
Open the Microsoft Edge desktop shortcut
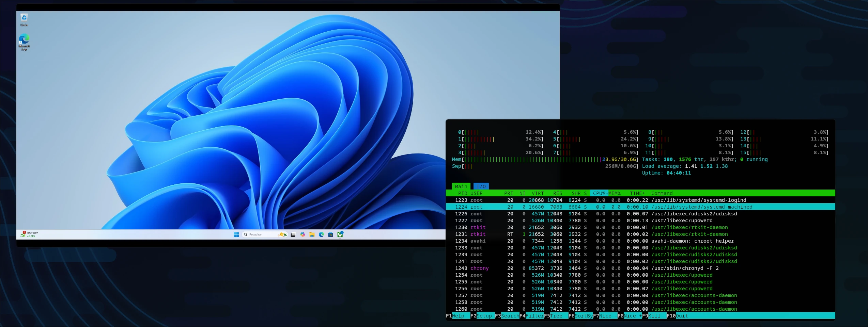point(24,43)
